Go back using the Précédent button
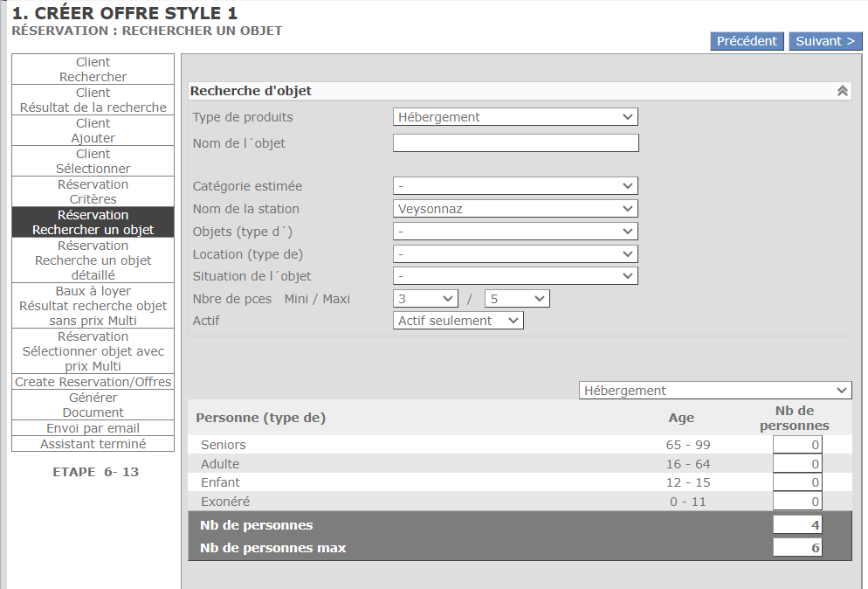868x589 pixels. point(746,41)
